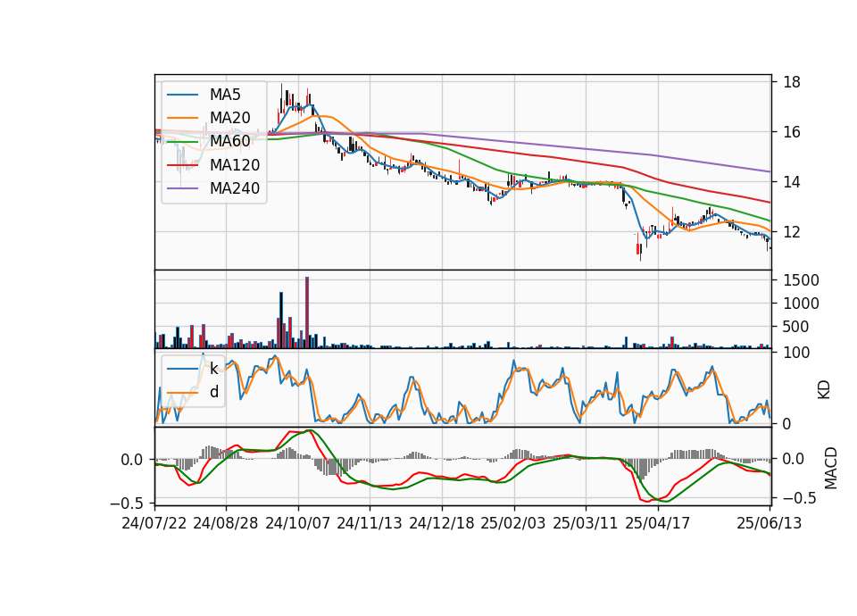Click the right MACD axis value -0.5
This screenshot has width=857, height=616.
(x=800, y=498)
